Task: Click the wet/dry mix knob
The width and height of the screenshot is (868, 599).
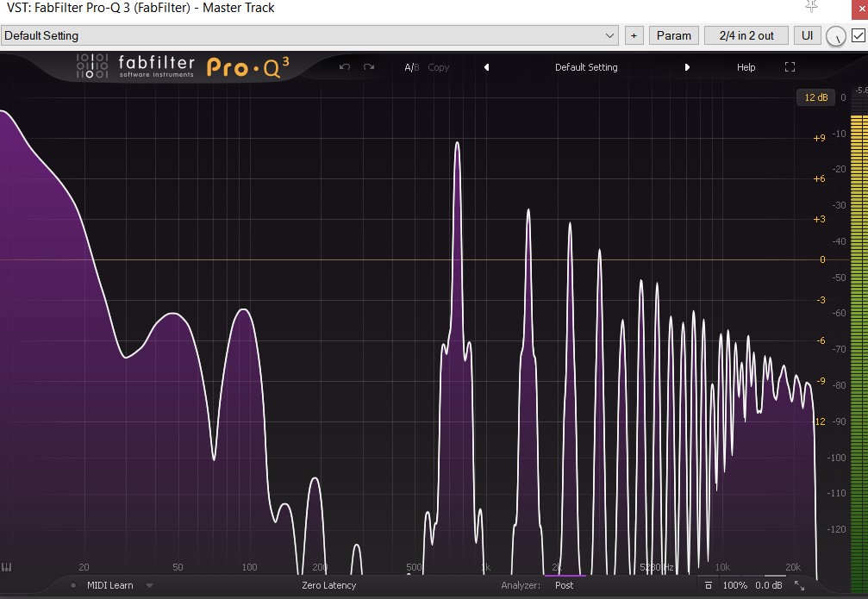Action: pyautogui.click(x=836, y=36)
